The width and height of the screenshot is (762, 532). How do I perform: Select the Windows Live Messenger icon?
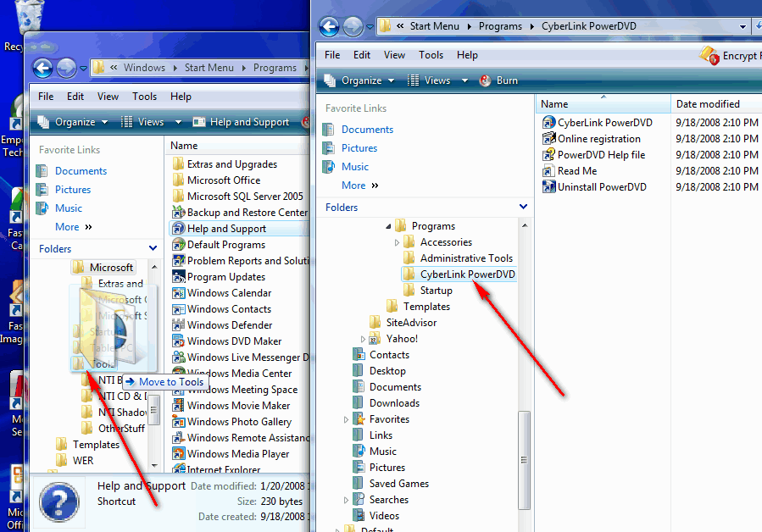[x=178, y=357]
